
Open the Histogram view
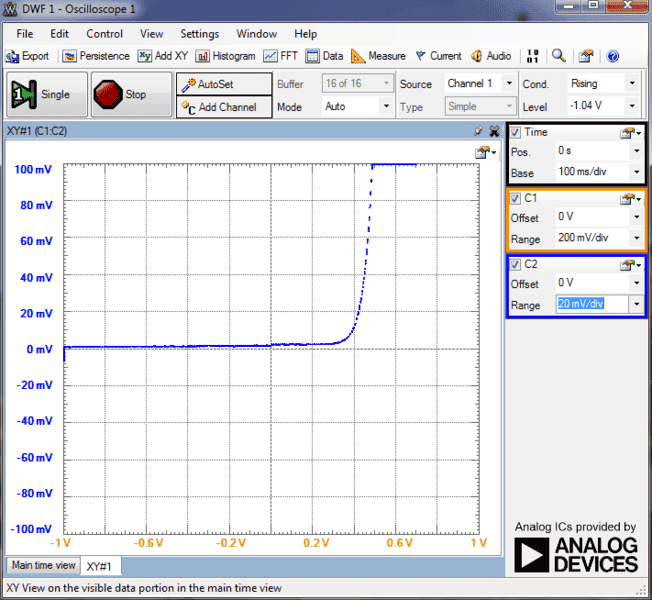click(225, 56)
